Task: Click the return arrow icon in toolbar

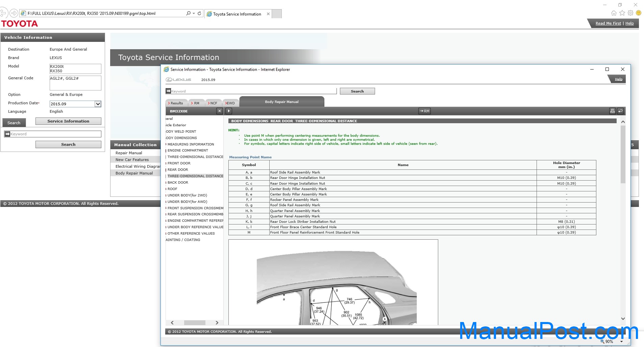Action: [620, 111]
